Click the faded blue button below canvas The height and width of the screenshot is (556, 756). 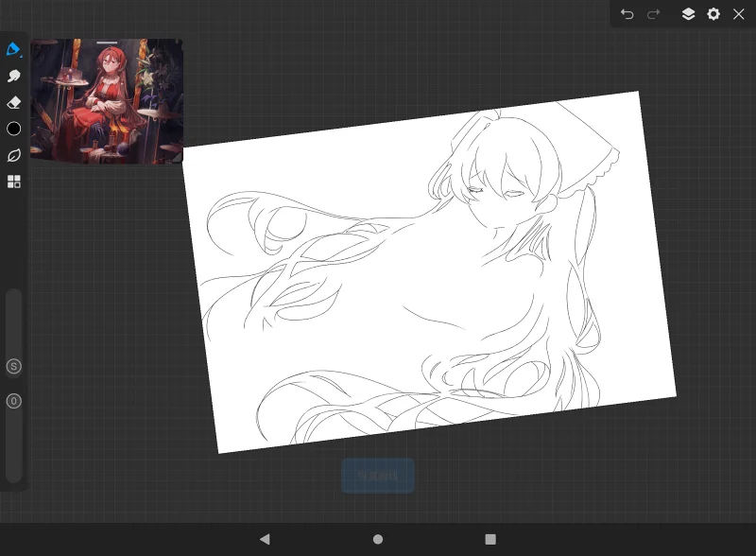pyautogui.click(x=378, y=476)
